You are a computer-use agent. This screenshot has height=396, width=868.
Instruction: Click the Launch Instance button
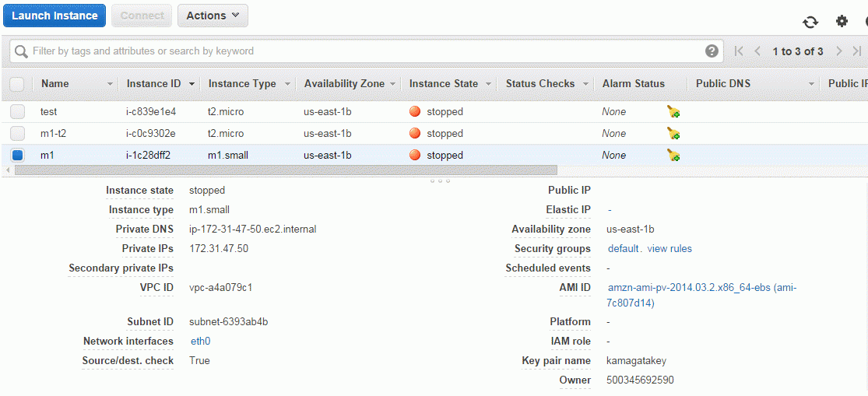pyautogui.click(x=54, y=16)
